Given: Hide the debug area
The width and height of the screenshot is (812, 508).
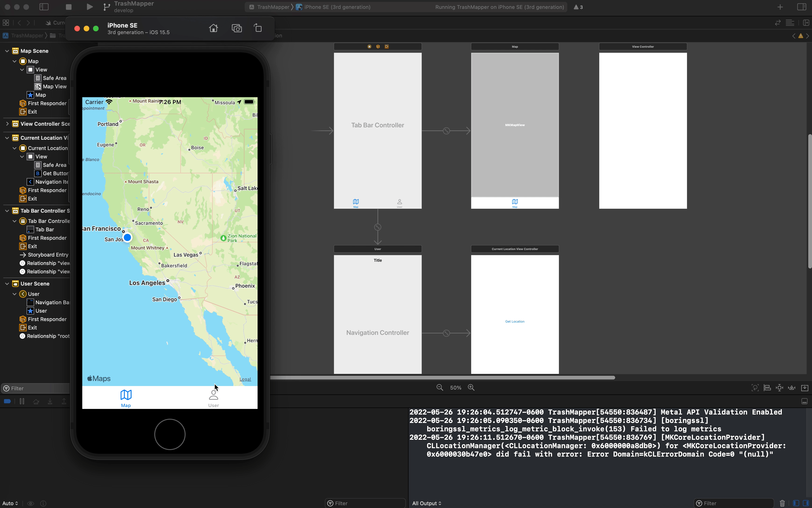Looking at the screenshot, I should point(804,401).
